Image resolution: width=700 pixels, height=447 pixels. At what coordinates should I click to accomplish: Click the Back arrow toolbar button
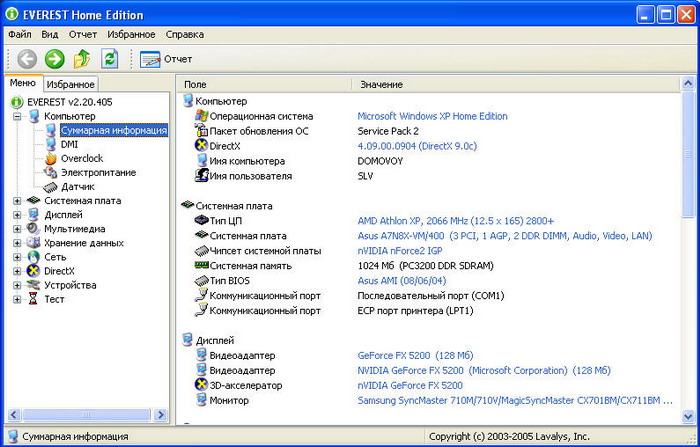[27, 59]
